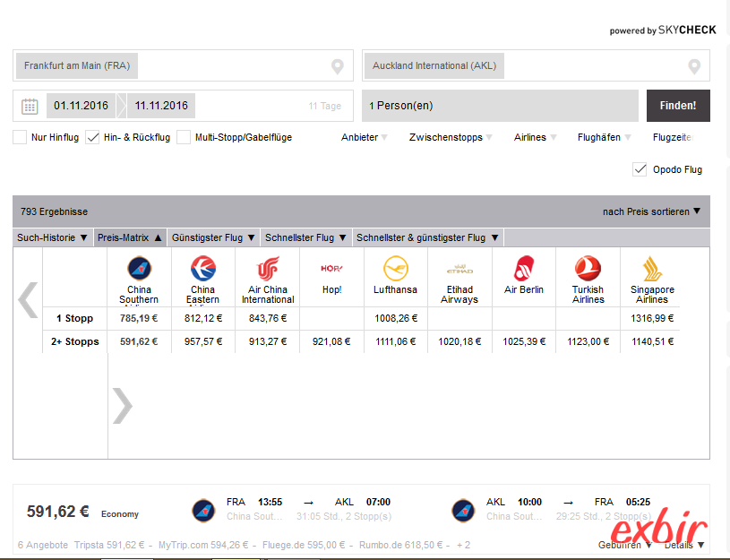
Task: Show the + 2 additional offers
Action: (x=464, y=545)
